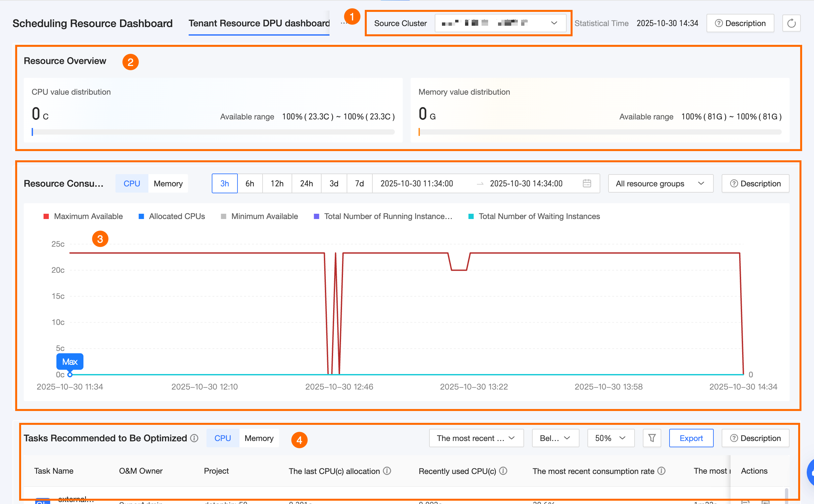The width and height of the screenshot is (814, 504).
Task: Open the date range calendar icon
Action: click(x=587, y=183)
